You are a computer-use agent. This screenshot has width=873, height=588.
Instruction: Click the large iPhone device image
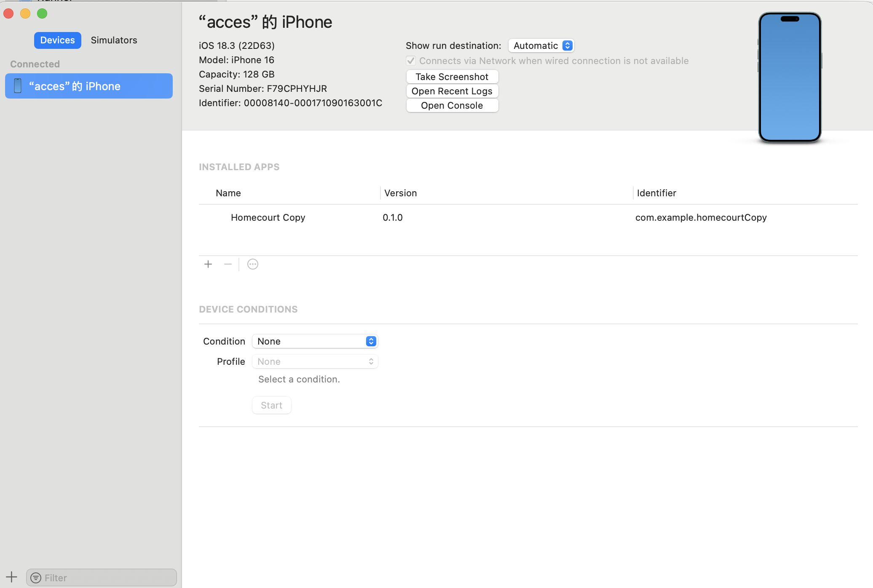tap(790, 78)
